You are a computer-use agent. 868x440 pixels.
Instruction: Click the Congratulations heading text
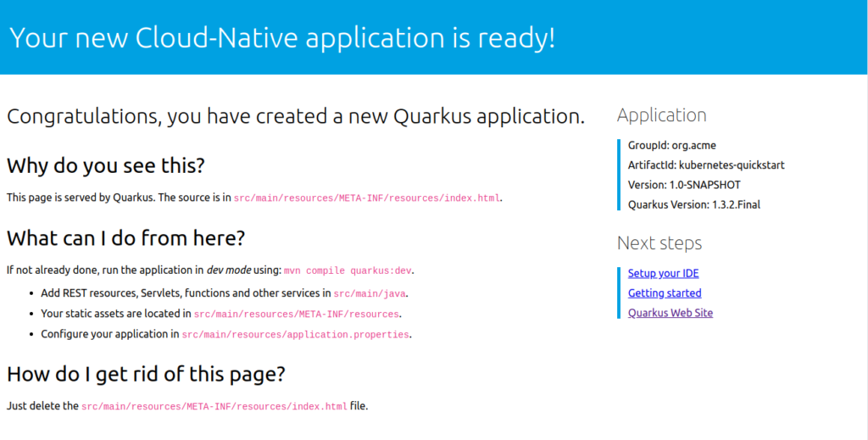pyautogui.click(x=296, y=117)
